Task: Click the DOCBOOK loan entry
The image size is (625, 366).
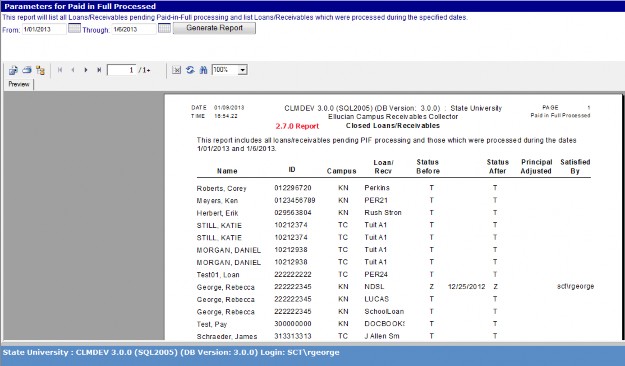Action: 384,324
